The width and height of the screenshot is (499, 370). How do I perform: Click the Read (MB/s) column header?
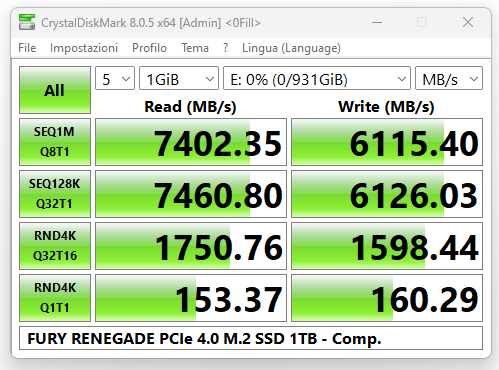[x=190, y=107]
